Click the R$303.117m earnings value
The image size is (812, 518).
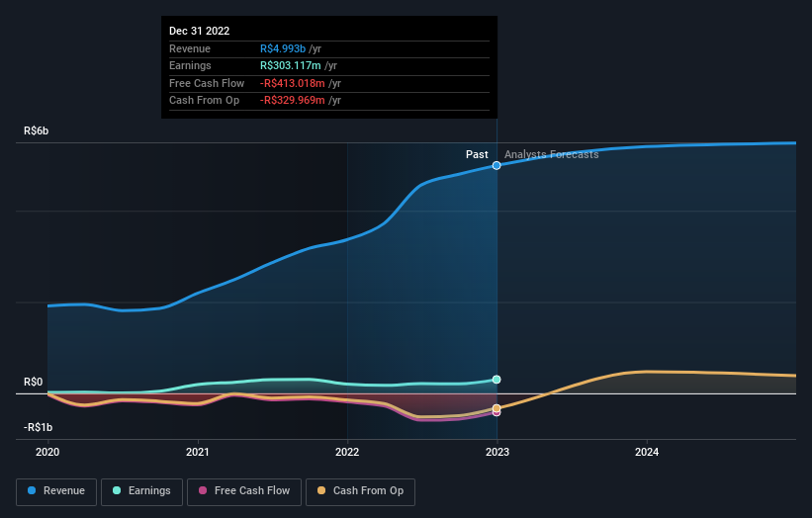[291, 65]
